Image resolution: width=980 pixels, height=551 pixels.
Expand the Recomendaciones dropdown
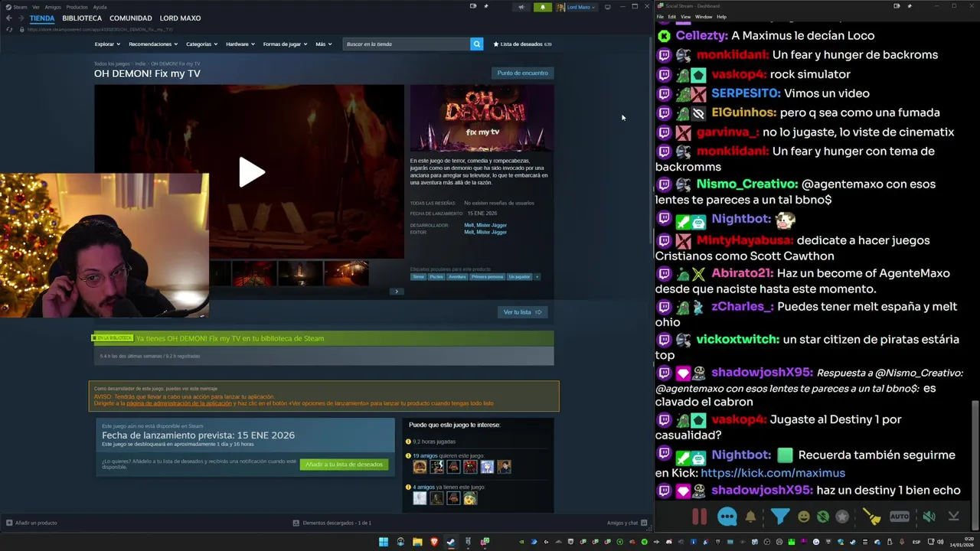click(x=153, y=44)
